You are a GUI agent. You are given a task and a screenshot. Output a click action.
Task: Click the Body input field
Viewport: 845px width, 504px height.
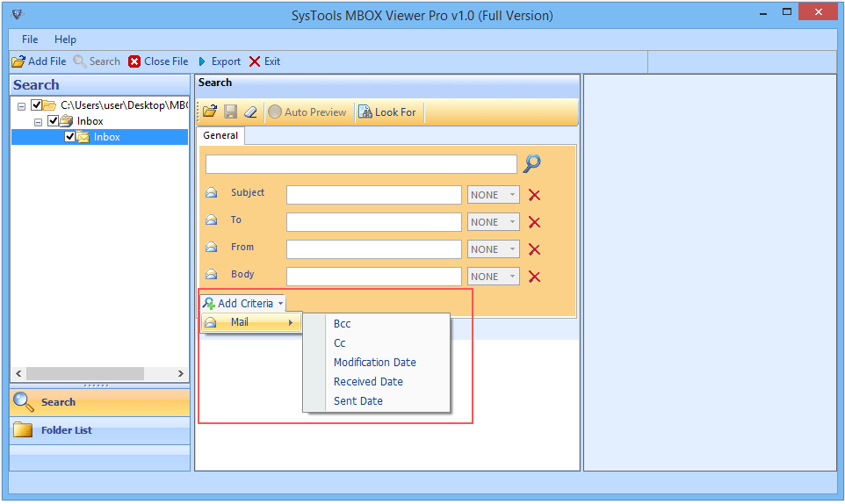coord(374,277)
